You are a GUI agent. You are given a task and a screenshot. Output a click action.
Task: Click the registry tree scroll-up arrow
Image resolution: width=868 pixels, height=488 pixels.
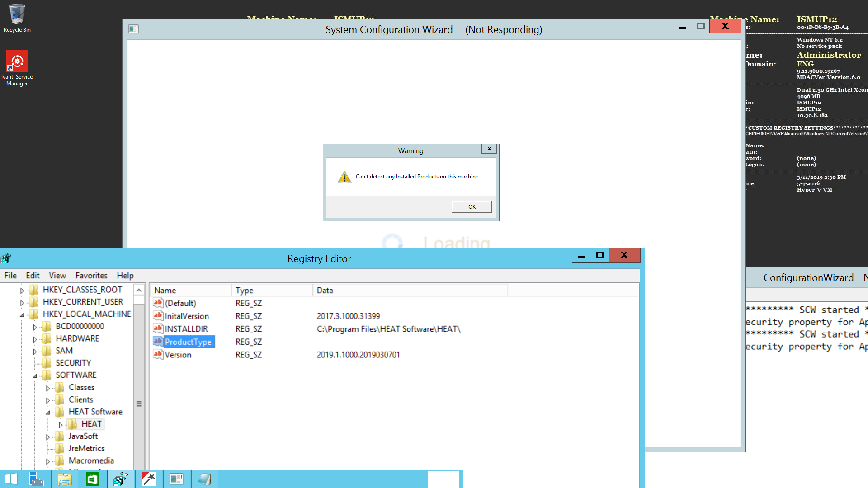pyautogui.click(x=139, y=290)
